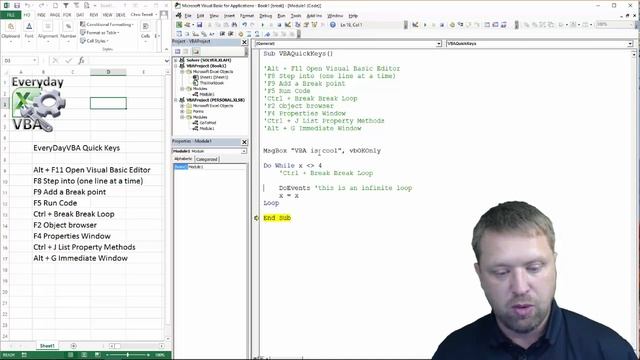Open the Window menu in VBA editor
The height and width of the screenshot is (360, 640).
pos(335,16)
